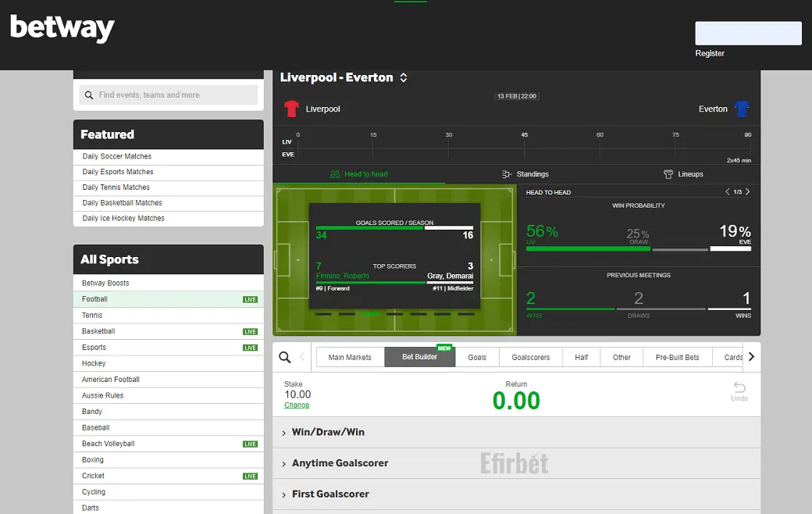812x514 pixels.
Task: Select the Goals tab
Action: click(478, 357)
